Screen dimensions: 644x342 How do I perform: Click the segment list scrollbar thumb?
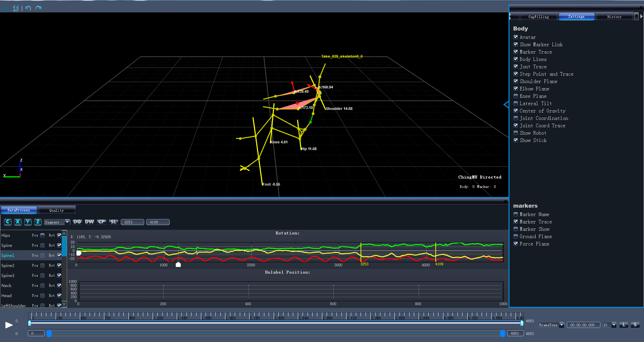coord(64,247)
